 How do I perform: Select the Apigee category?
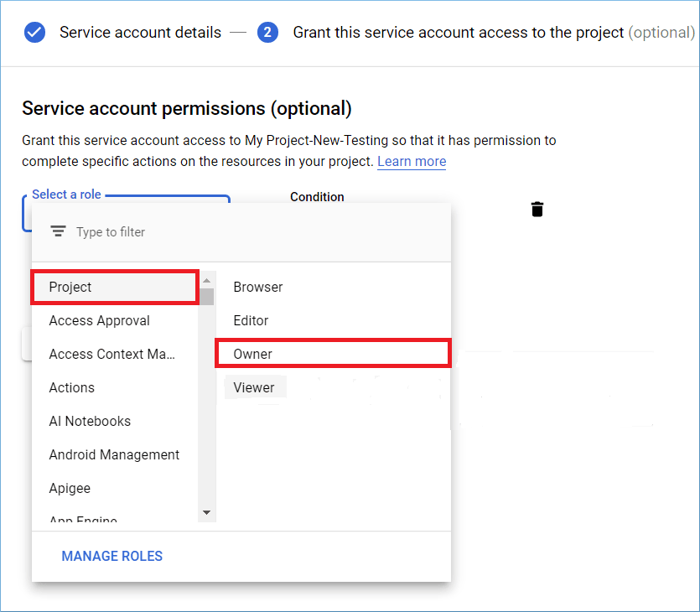(x=115, y=488)
